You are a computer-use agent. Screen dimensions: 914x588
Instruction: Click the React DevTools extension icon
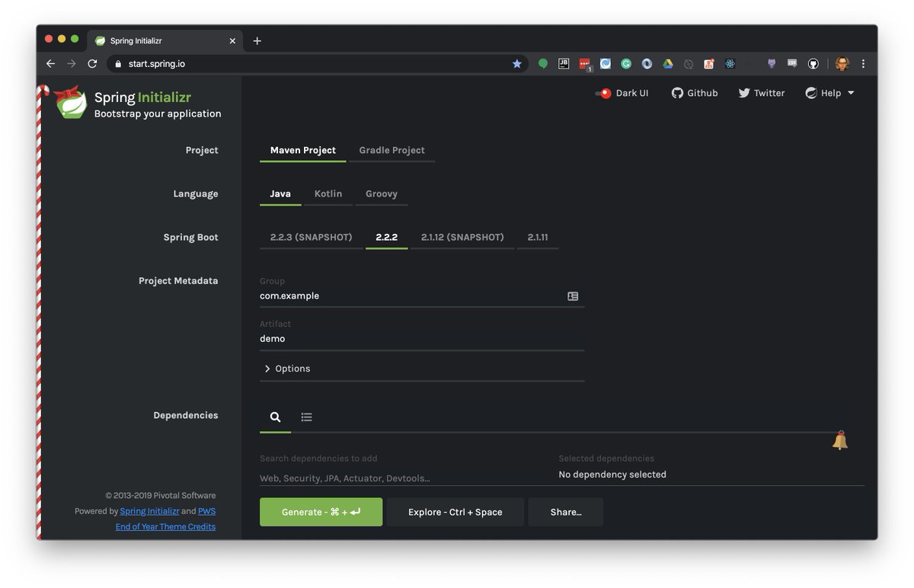click(730, 64)
